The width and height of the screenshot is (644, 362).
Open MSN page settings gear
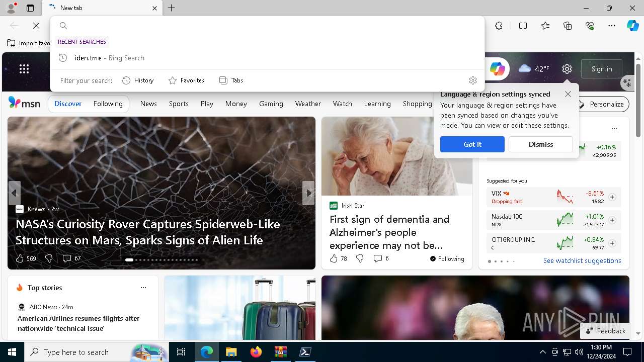click(567, 69)
